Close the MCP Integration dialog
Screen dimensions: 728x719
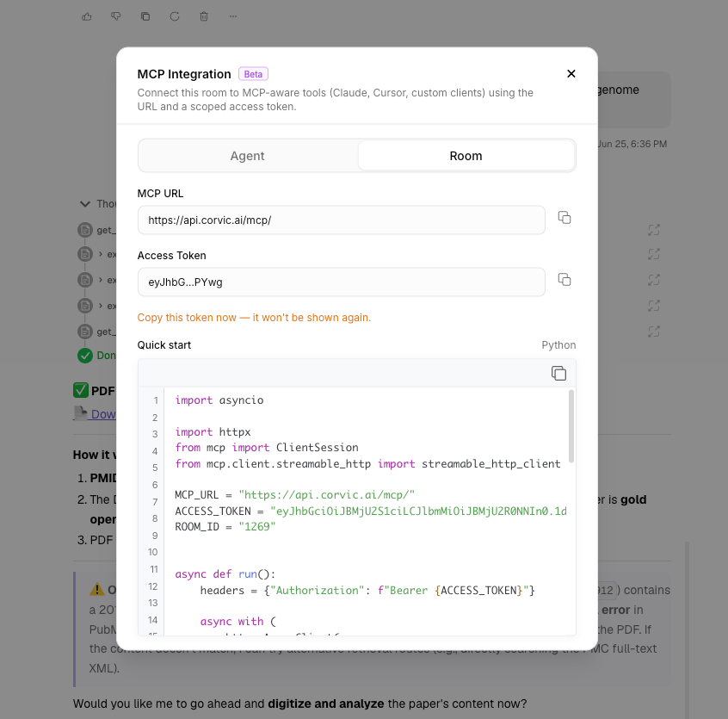tap(571, 74)
